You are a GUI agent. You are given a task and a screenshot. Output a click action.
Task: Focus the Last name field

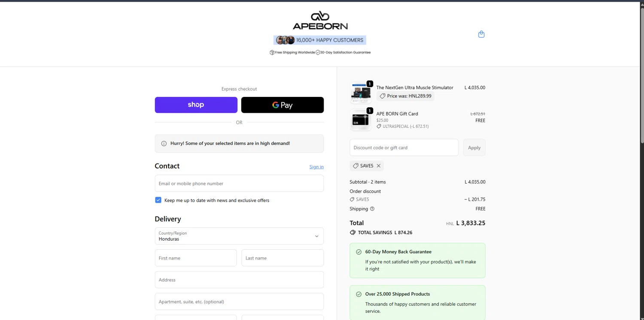(x=283, y=258)
